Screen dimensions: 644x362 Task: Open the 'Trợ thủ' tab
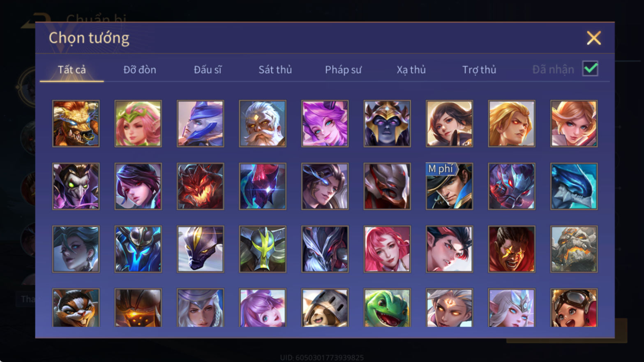click(x=479, y=69)
